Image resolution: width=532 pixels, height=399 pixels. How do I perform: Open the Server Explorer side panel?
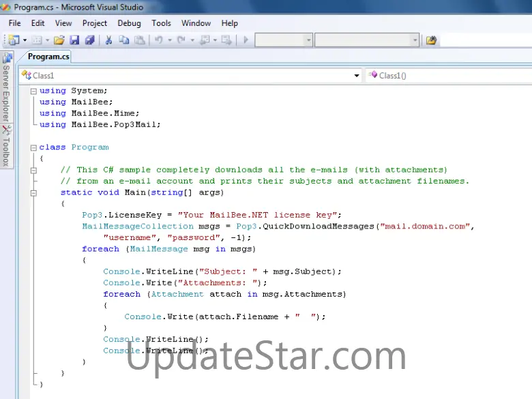[6, 87]
